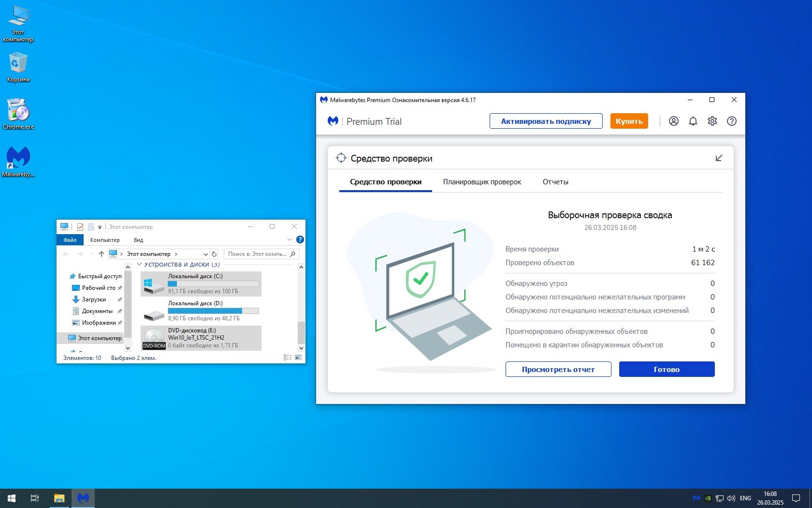Click the Local Disk C: usage bar

pyautogui.click(x=213, y=284)
